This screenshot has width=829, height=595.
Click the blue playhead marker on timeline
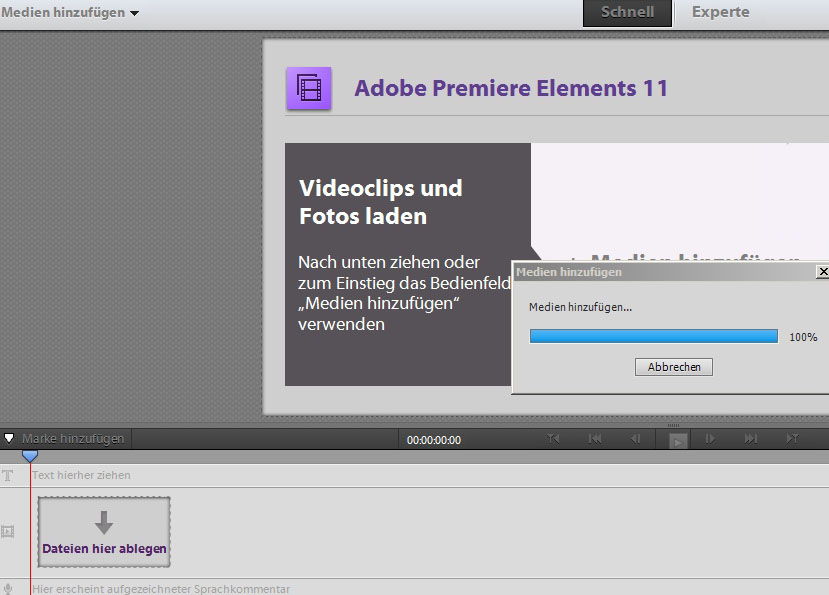pos(30,455)
